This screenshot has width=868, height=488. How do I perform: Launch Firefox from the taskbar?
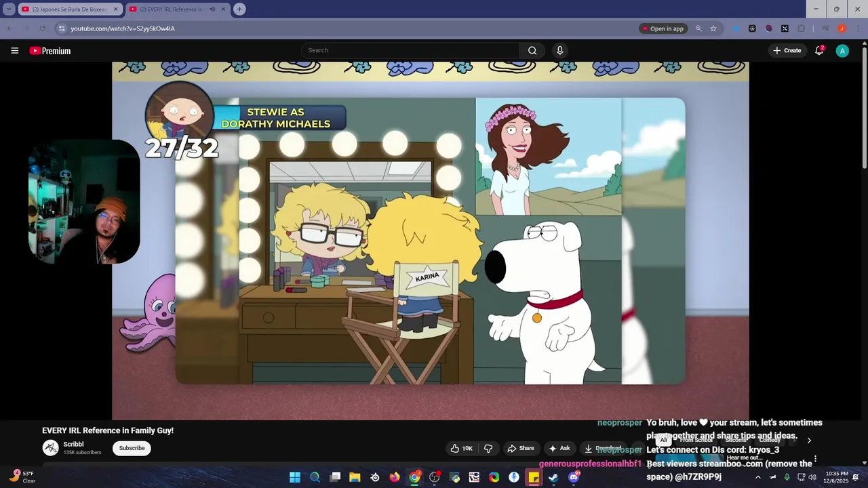click(x=395, y=477)
